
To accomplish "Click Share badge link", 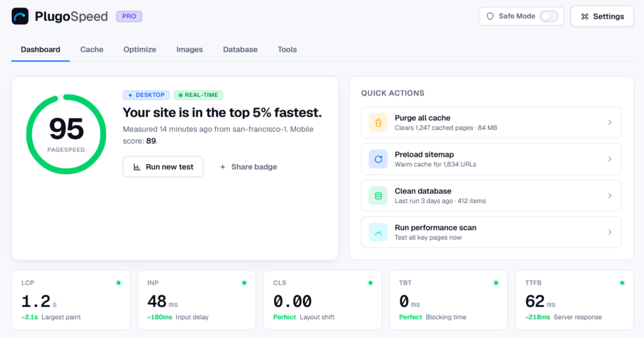I will pyautogui.click(x=248, y=167).
